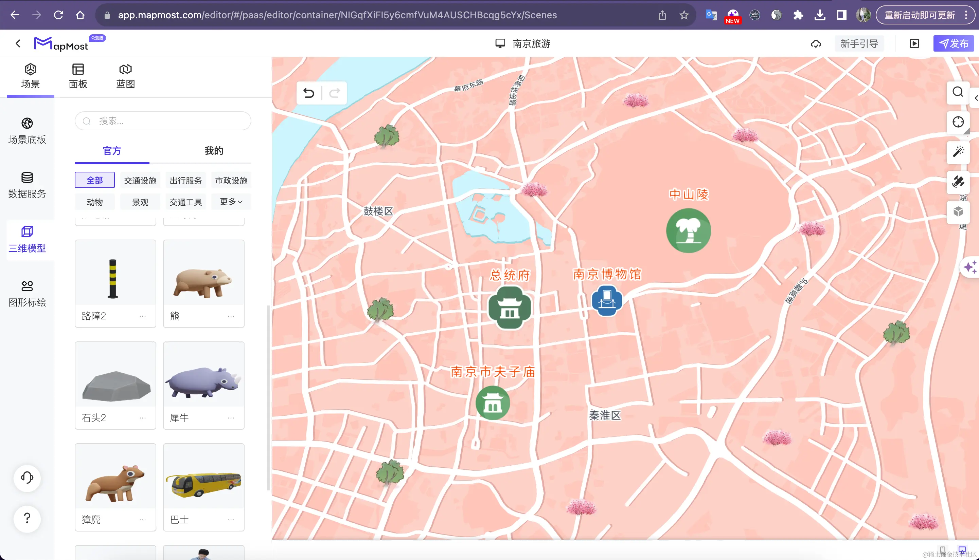
Task: Click the preview play button
Action: coord(914,43)
